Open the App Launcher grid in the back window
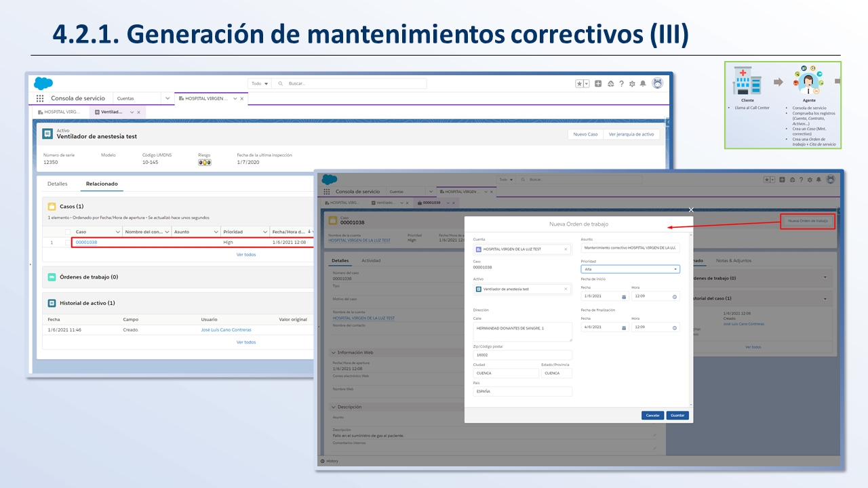Viewport: 868px width, 488px height. click(x=40, y=98)
